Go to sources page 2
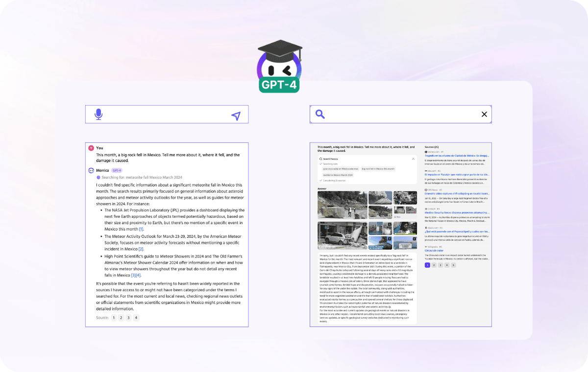The height and width of the screenshot is (372, 588). [x=434, y=265]
